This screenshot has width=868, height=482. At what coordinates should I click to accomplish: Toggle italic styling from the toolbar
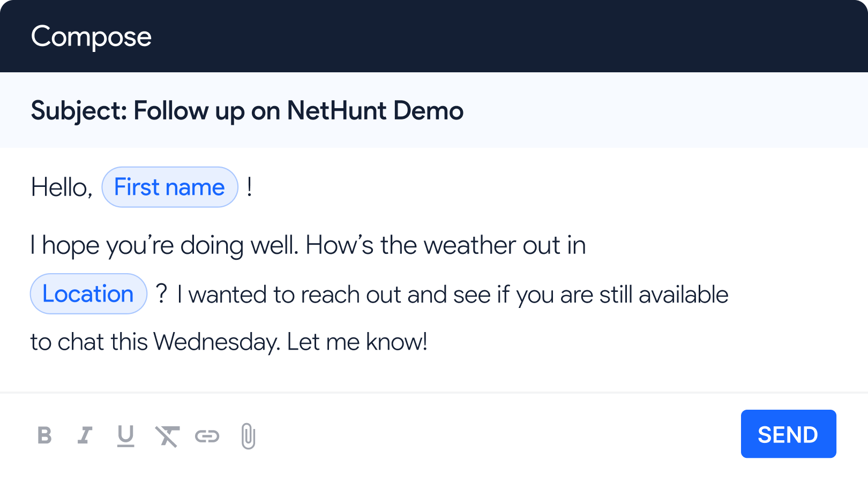click(x=85, y=435)
